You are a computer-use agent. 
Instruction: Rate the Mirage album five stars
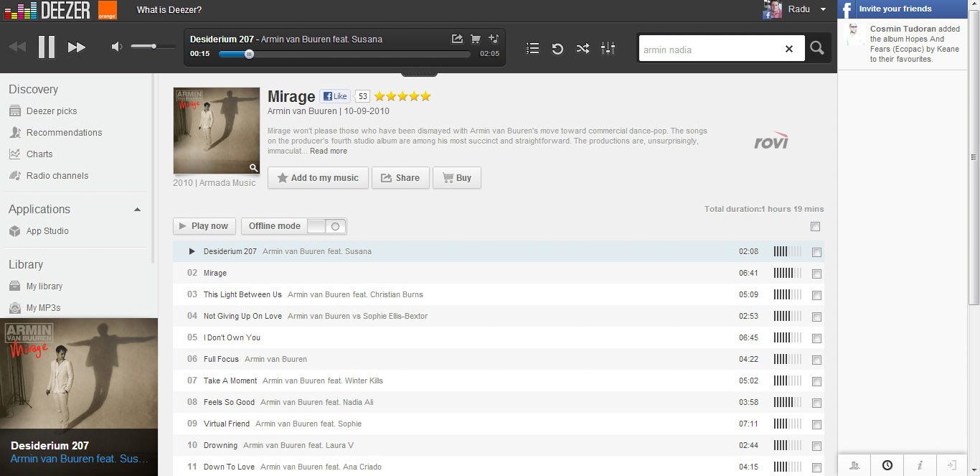coord(425,96)
